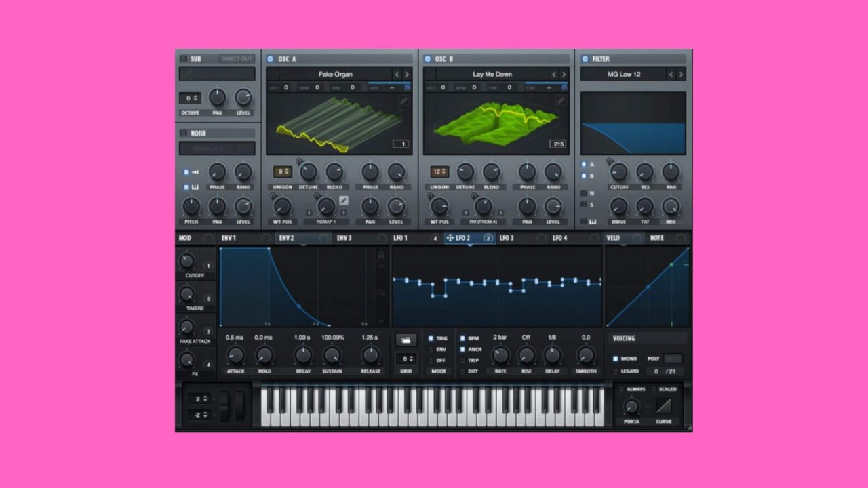Viewport: 868px width, 488px height.
Task: Click the Remap 1 warp edit icon
Action: [344, 201]
